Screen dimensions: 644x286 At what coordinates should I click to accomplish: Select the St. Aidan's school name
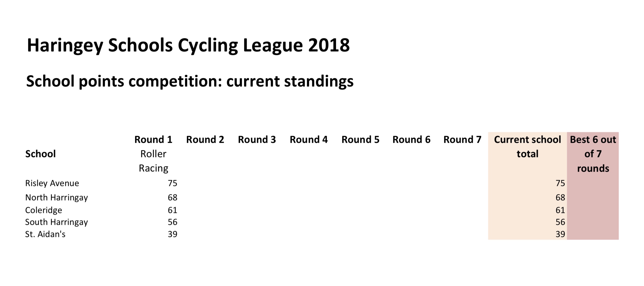[45, 234]
